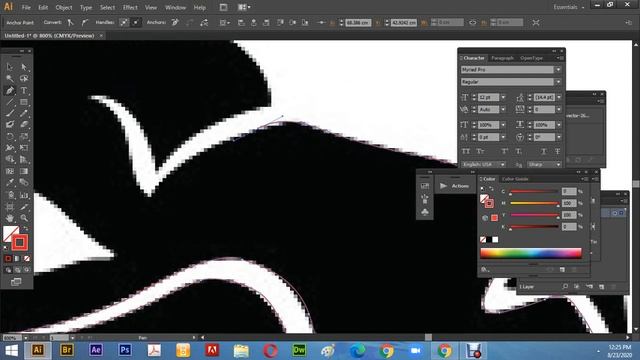Open the Window menu
The image size is (640, 360).
click(x=176, y=7)
